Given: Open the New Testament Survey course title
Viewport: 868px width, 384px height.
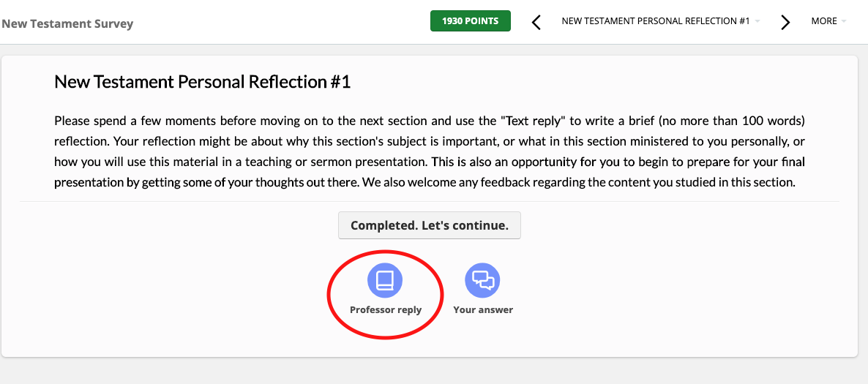Looking at the screenshot, I should 67,23.
